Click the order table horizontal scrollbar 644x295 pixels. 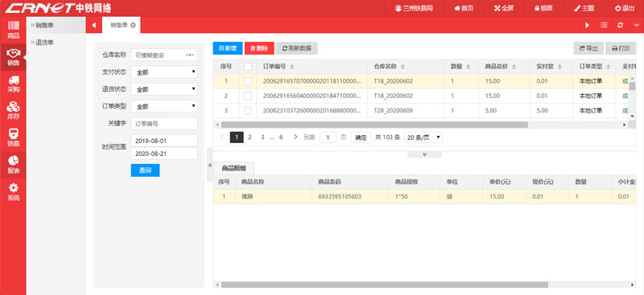click(x=374, y=125)
